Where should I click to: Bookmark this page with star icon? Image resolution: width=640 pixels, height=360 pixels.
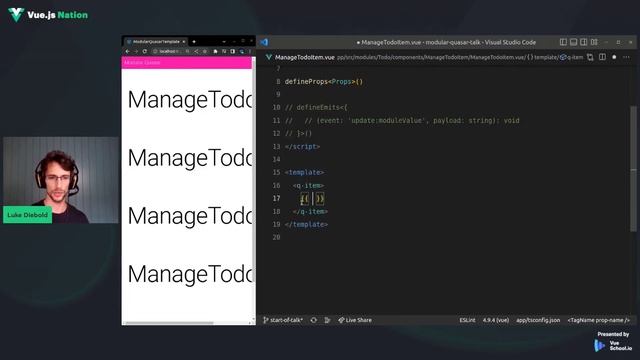tap(204, 51)
